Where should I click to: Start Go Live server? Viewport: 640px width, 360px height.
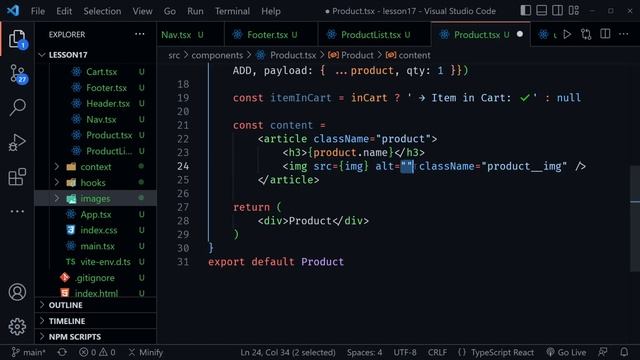coord(566,352)
